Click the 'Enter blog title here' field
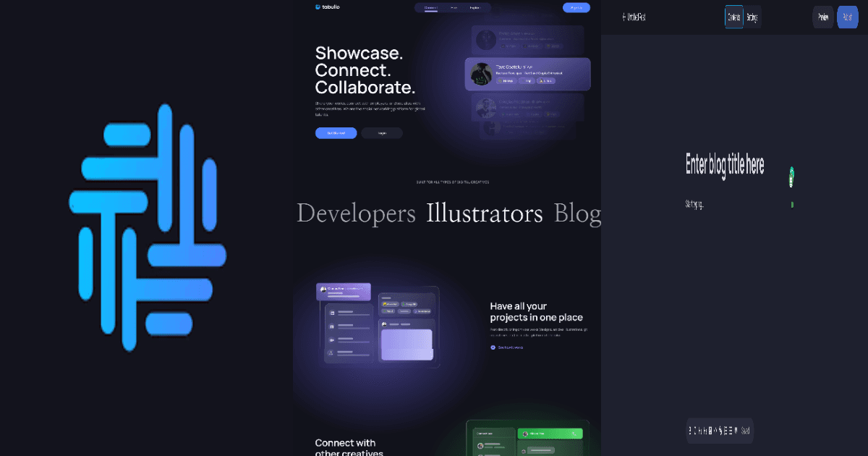The height and width of the screenshot is (456, 868). [x=724, y=165]
